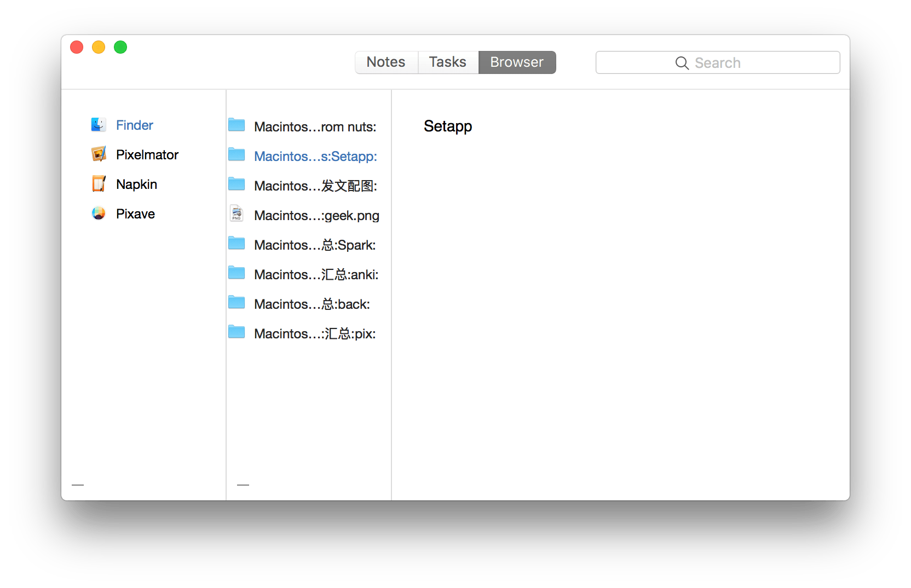Screen dimensions: 911x588
Task: Click PNG file icon beside geek.png
Action: [237, 213]
